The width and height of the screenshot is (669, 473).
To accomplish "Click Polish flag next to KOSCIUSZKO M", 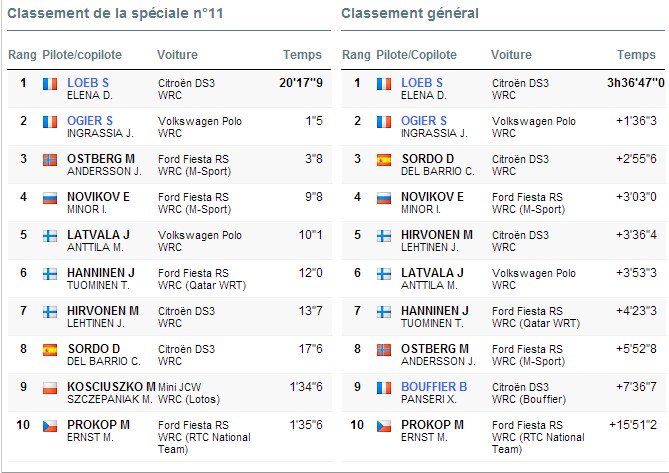I will [50, 388].
